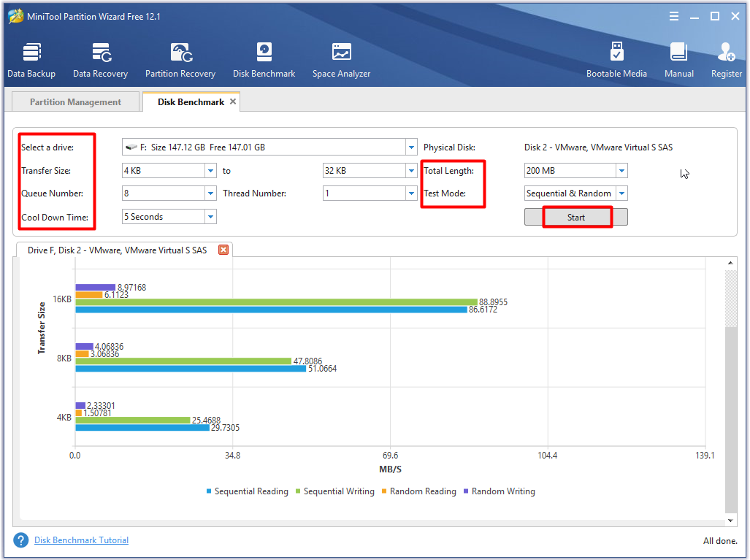Open the Manual book icon
The image size is (750, 560).
[678, 60]
